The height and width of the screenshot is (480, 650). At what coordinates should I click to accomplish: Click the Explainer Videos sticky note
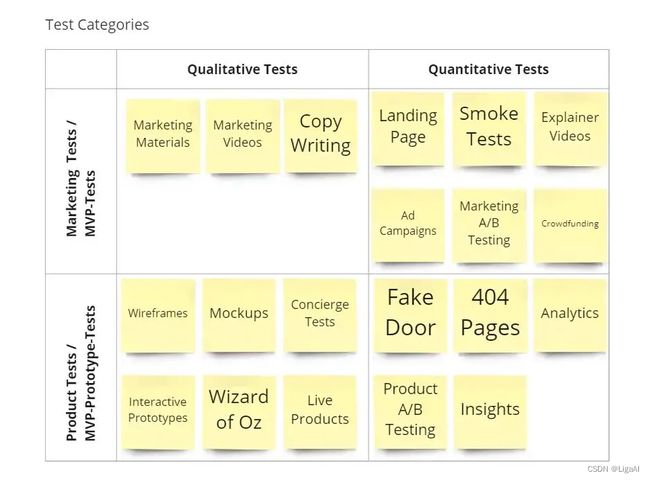point(570,129)
